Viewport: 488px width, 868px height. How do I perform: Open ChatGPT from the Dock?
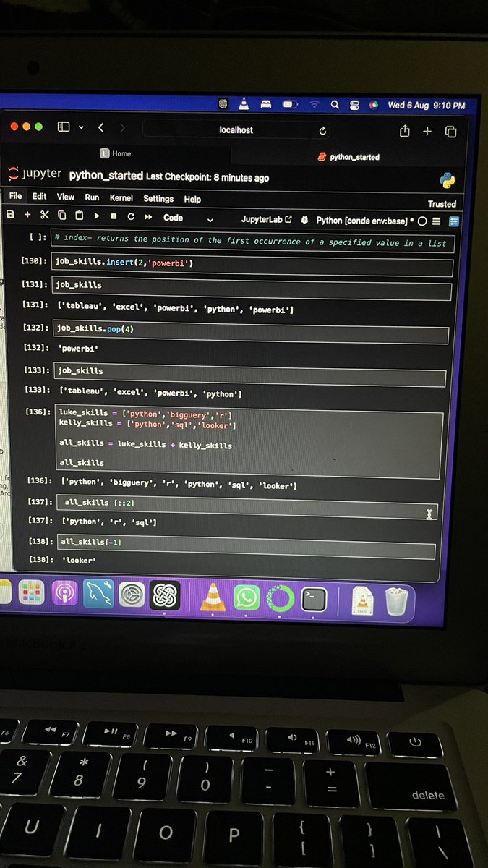pos(165,596)
